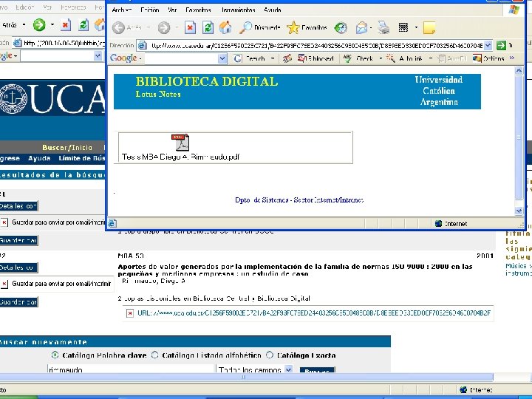
Task: Click the Google toolbar Search button
Action: [250, 58]
